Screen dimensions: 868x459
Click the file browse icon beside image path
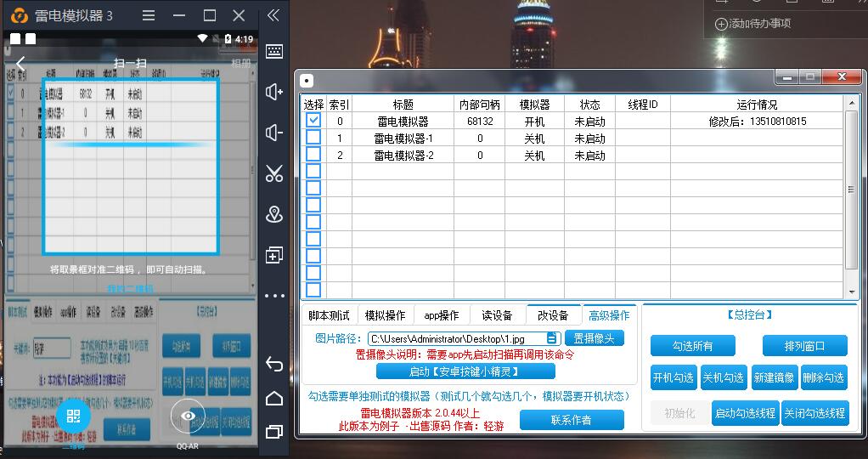click(552, 338)
